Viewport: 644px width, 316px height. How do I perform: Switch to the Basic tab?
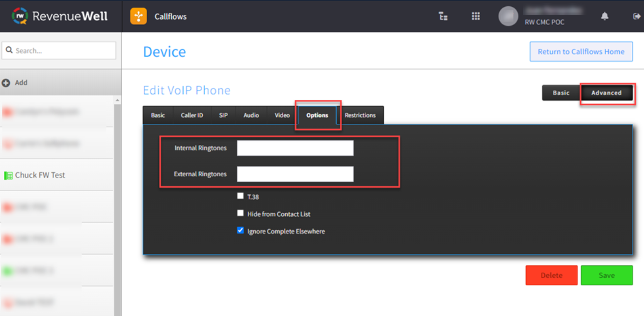(x=158, y=115)
